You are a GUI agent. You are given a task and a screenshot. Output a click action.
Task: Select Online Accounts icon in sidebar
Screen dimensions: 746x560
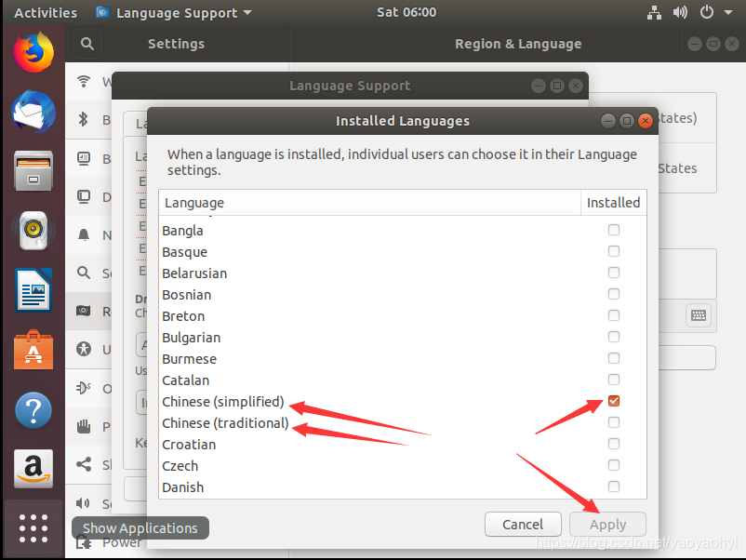click(x=84, y=388)
